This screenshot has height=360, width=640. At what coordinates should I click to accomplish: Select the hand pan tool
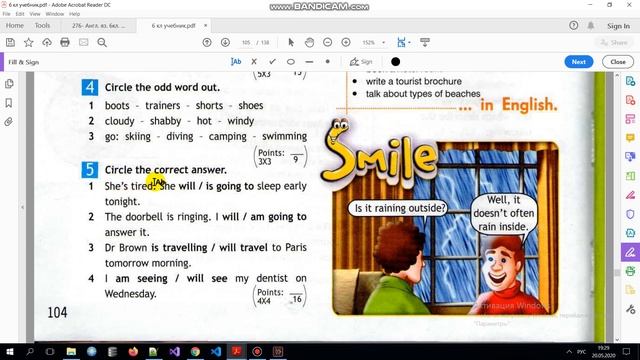coord(309,42)
